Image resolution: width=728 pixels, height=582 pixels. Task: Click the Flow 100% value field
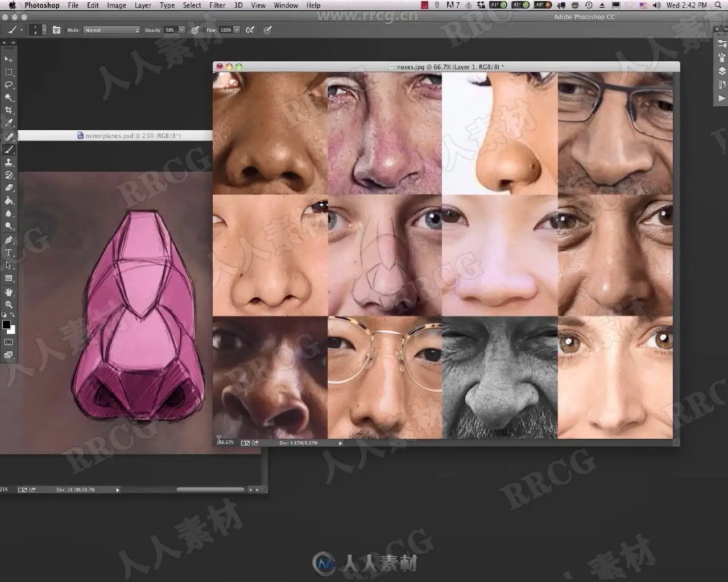click(226, 30)
